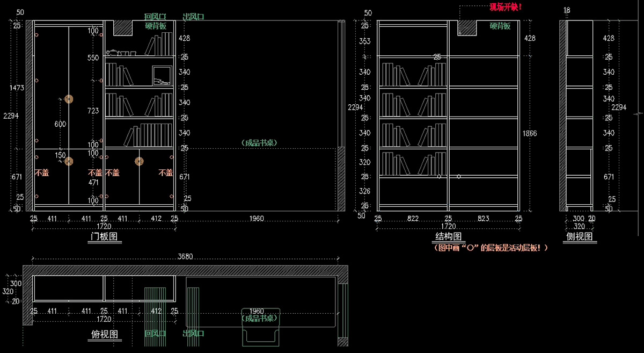Select the 出风口 label below the plan view
The width and height of the screenshot is (644, 353).
(194, 334)
